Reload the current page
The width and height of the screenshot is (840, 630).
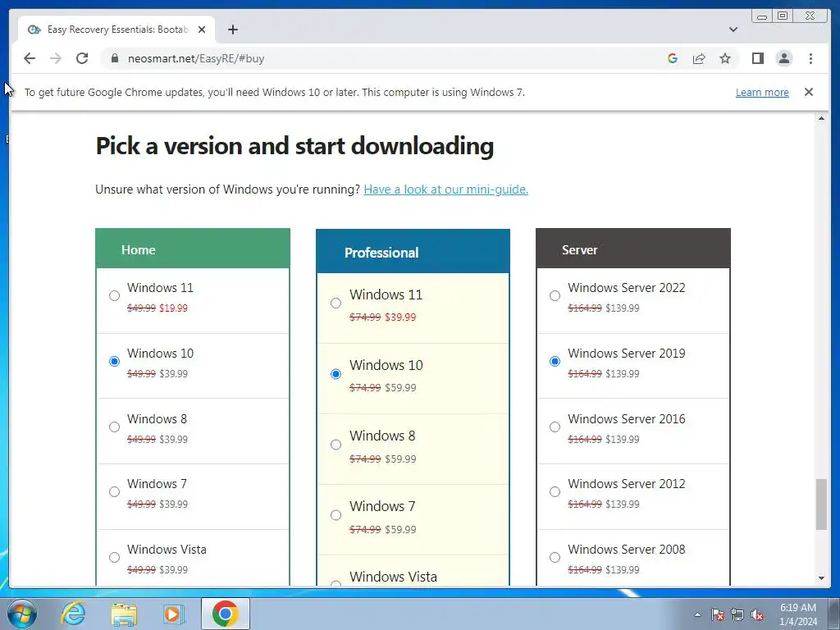82,58
